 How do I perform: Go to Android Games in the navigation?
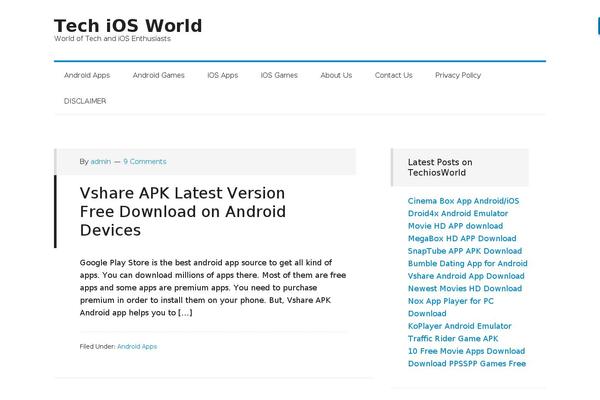click(x=158, y=75)
